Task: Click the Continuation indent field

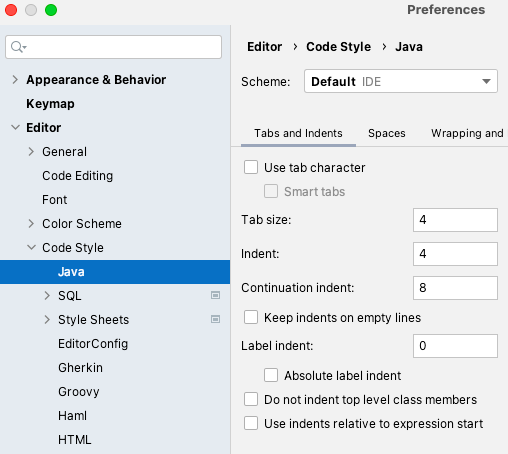Action: 455,288
